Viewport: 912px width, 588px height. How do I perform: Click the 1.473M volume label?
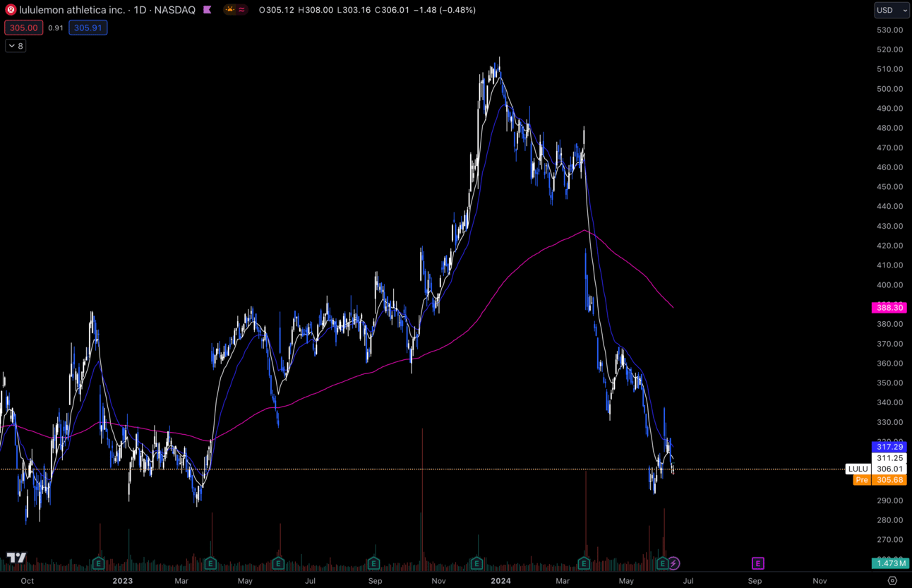coord(889,563)
